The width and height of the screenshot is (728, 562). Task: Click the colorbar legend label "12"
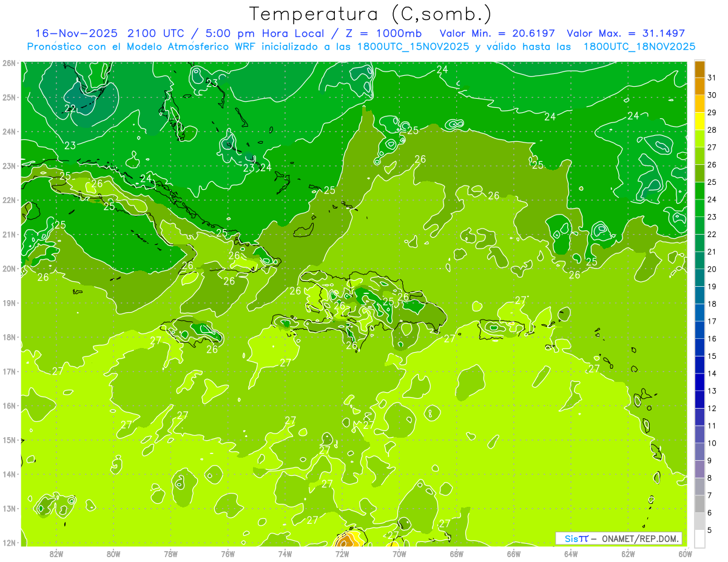712,409
